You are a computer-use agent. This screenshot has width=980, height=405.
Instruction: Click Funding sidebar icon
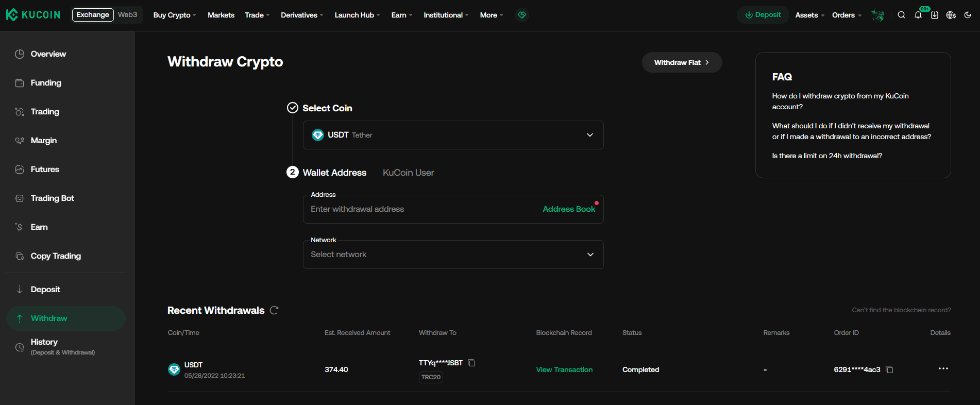[x=20, y=83]
